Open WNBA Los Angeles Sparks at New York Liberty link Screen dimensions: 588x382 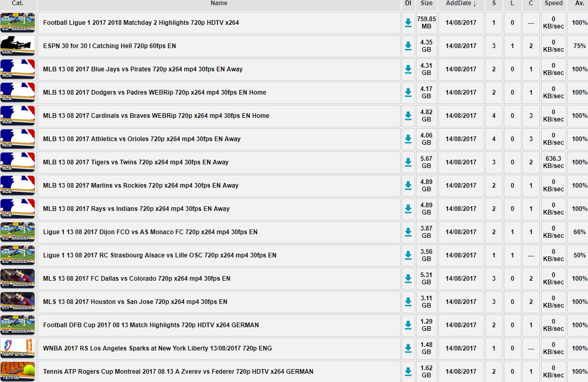coord(157,348)
